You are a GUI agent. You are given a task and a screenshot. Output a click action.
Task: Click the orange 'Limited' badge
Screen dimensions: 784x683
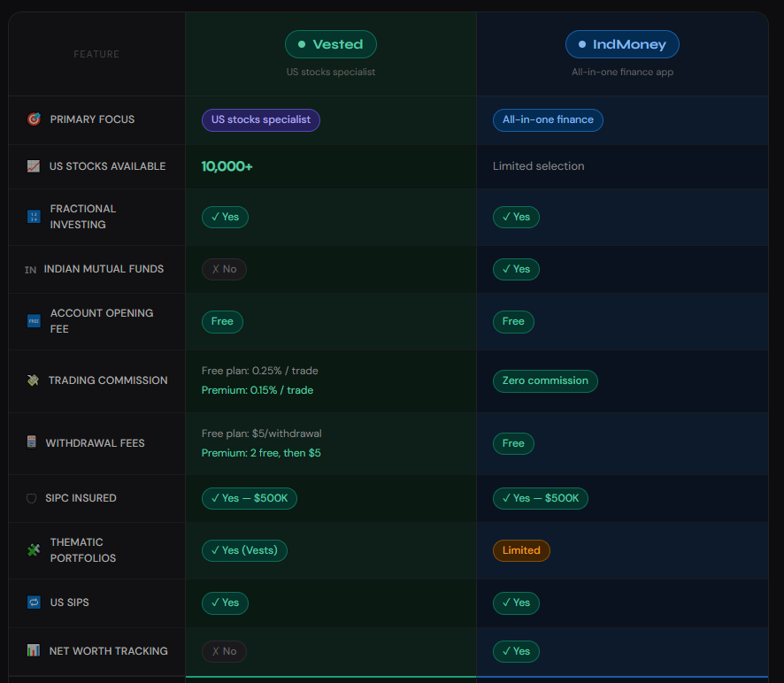click(521, 550)
